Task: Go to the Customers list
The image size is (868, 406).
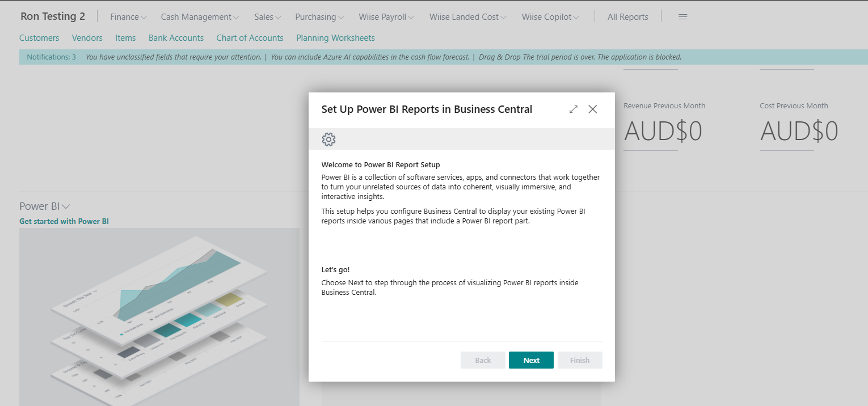Action: (39, 38)
